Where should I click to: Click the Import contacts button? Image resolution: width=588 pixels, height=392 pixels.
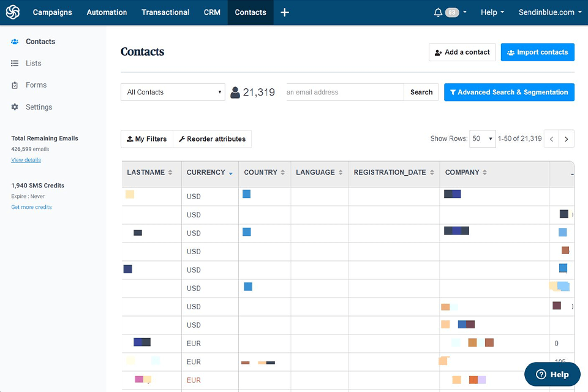point(537,52)
